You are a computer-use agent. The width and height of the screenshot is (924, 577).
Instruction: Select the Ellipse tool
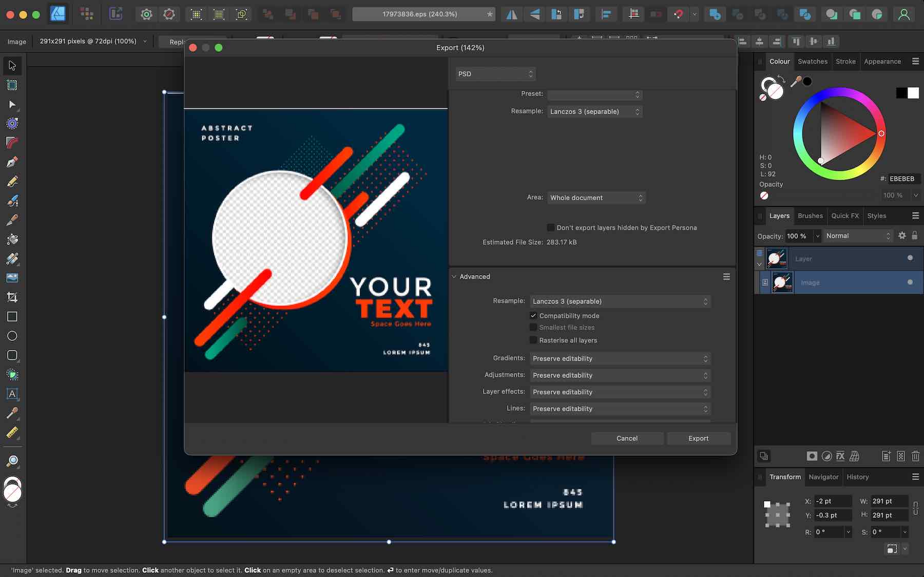pyautogui.click(x=12, y=336)
